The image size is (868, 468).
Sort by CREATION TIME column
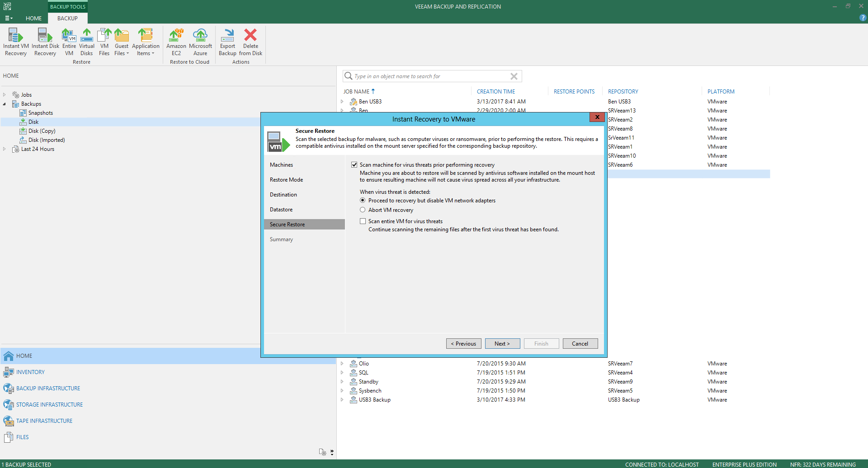[496, 92]
